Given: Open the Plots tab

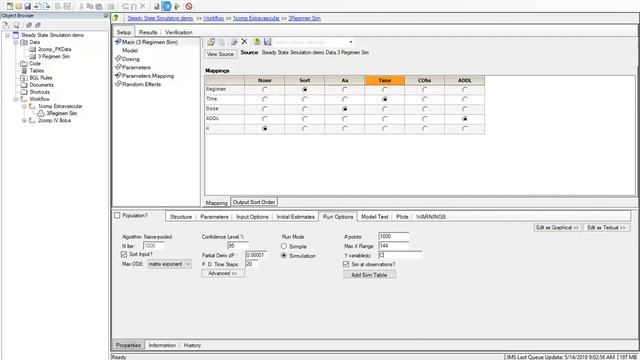Looking at the screenshot, I should point(402,217).
